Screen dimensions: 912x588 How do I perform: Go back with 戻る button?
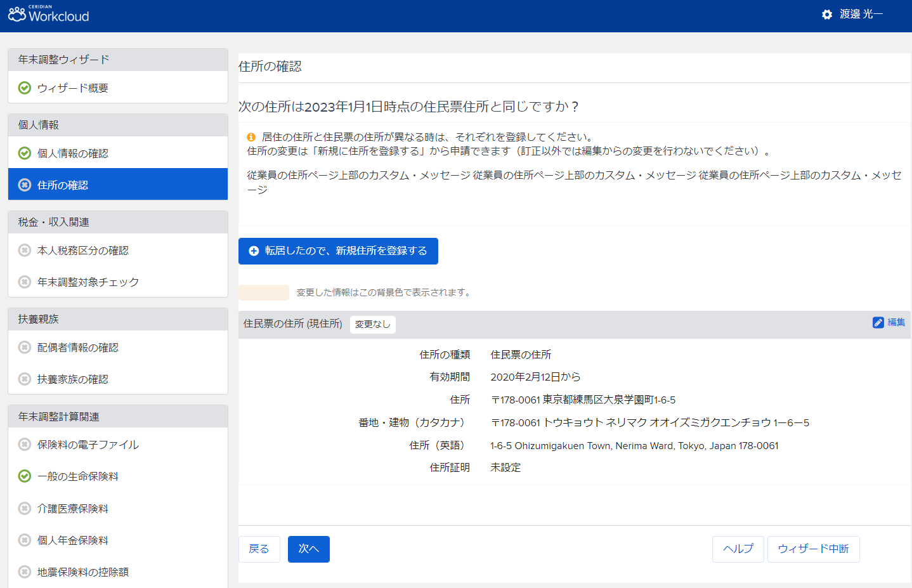(x=259, y=549)
